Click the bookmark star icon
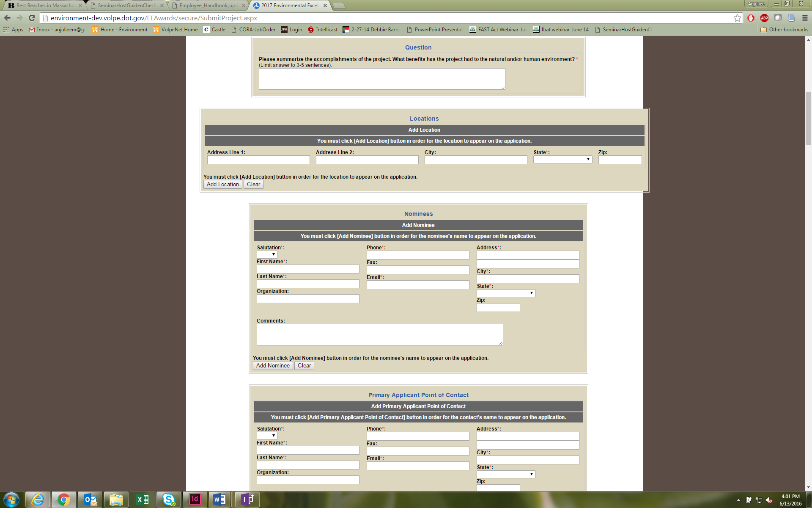Image resolution: width=812 pixels, height=508 pixels. tap(737, 18)
